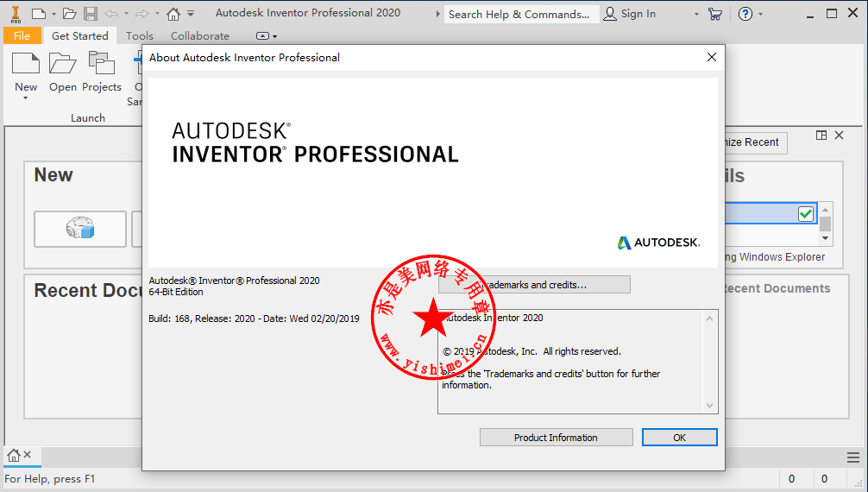Expand the Help dropdown arrow
This screenshot has width=868, height=492.
[761, 14]
